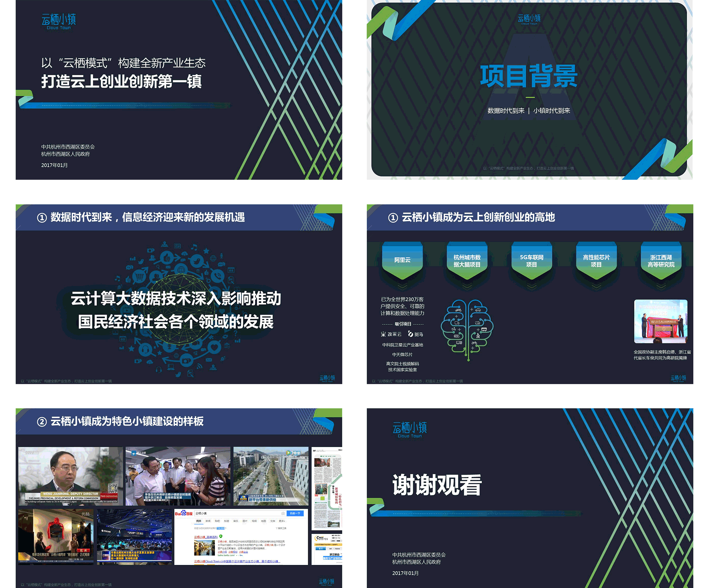Select the 网页 tab in Baidu results
Viewport: 709px width, 588px height.
tap(199, 521)
